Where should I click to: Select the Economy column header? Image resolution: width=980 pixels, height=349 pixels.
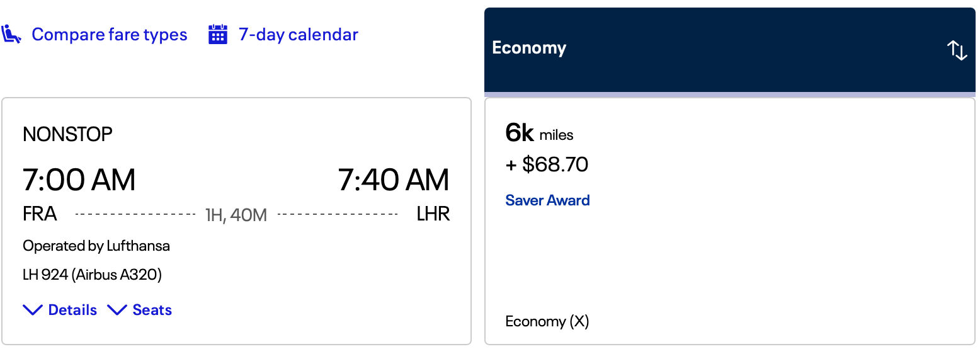point(529,49)
